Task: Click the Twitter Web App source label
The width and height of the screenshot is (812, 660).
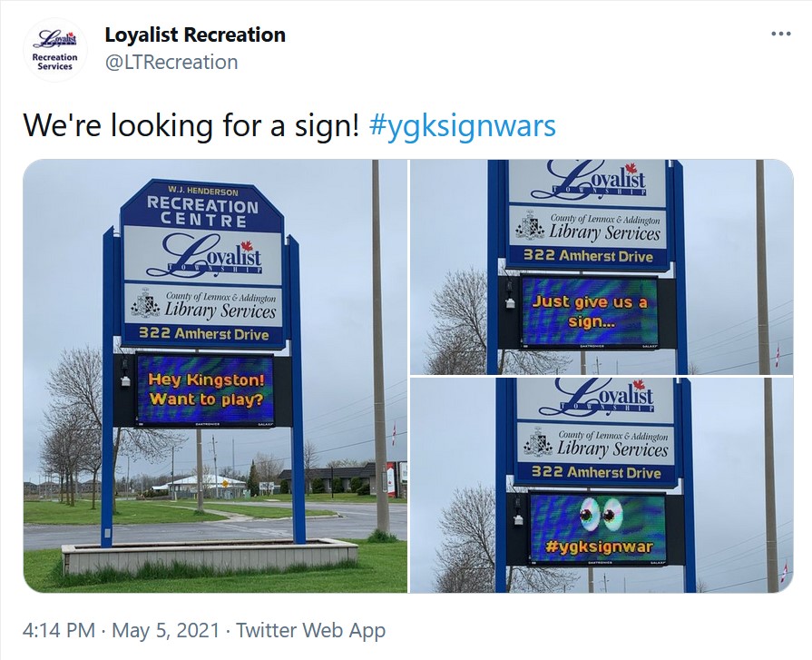Action: (310, 630)
